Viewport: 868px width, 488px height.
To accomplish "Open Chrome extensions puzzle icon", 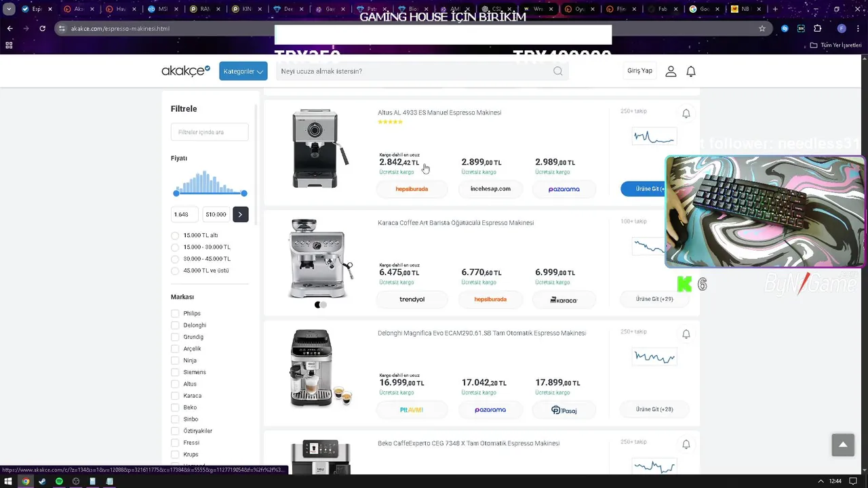I will 817,28.
